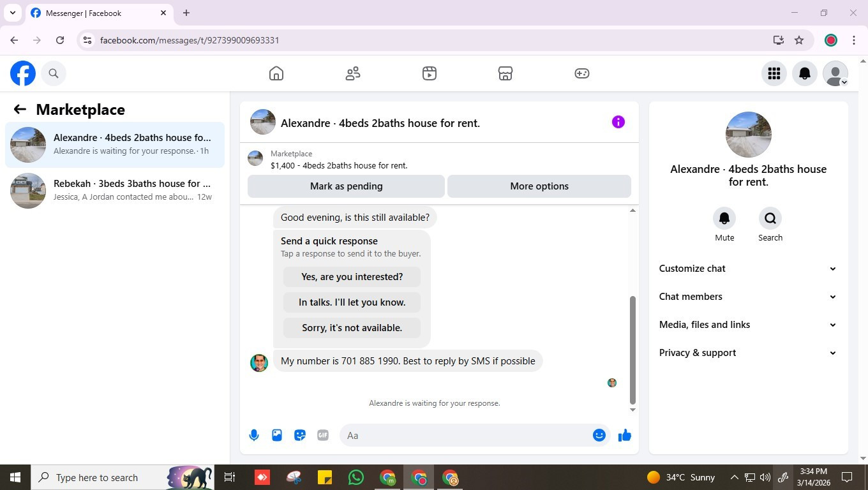The image size is (868, 490).
Task: Send quick reply 'Sorry, it's not available.'
Action: tap(352, 328)
